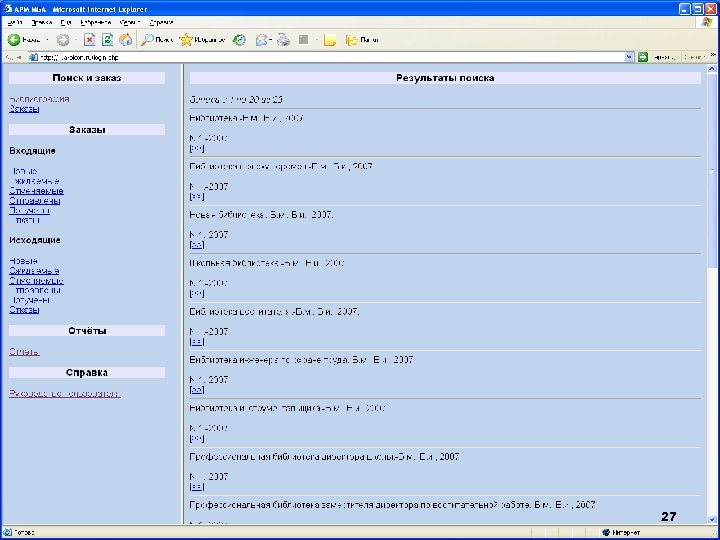Expand the address bar history dropdown
The width and height of the screenshot is (720, 540).
tap(629, 57)
